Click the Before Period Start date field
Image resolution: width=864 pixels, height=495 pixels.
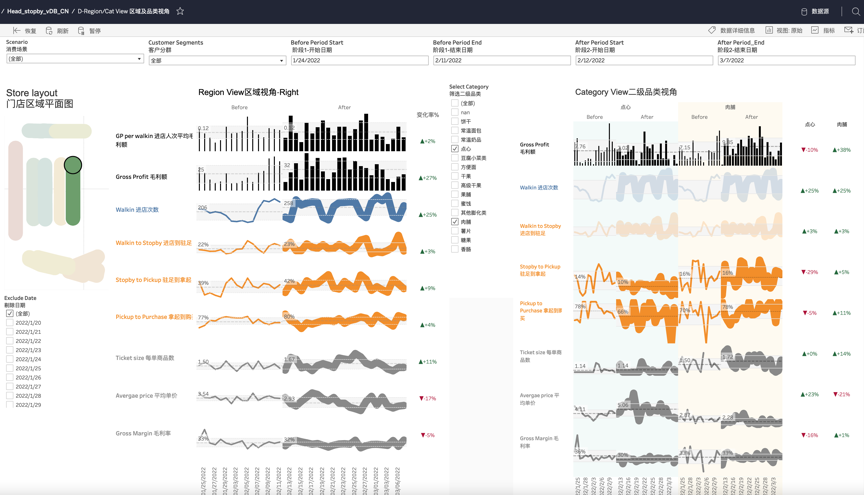pyautogui.click(x=359, y=61)
